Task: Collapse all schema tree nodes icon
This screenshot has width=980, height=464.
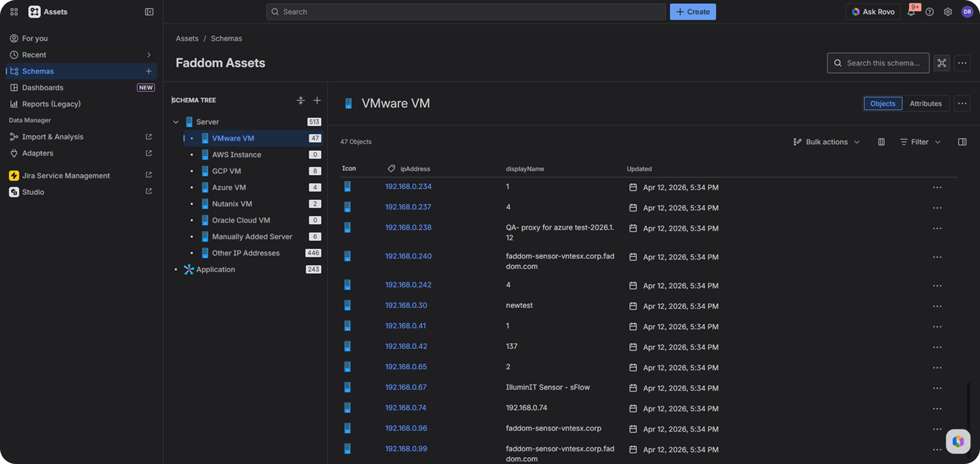Action: [x=300, y=100]
